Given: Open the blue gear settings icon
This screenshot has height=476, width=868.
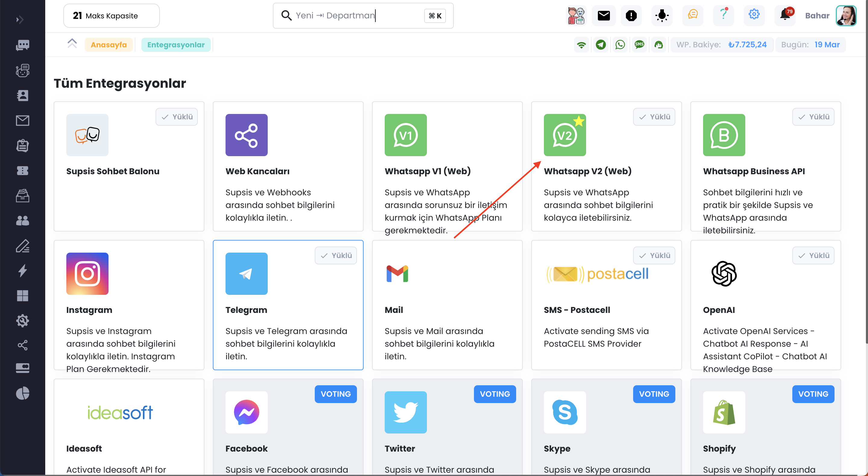Looking at the screenshot, I should click(x=754, y=15).
